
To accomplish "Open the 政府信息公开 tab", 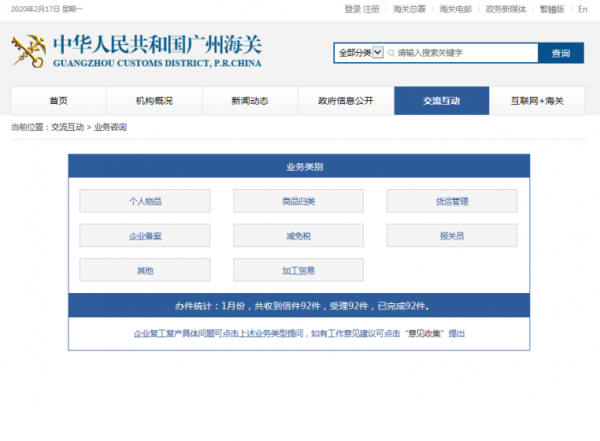I will 346,101.
